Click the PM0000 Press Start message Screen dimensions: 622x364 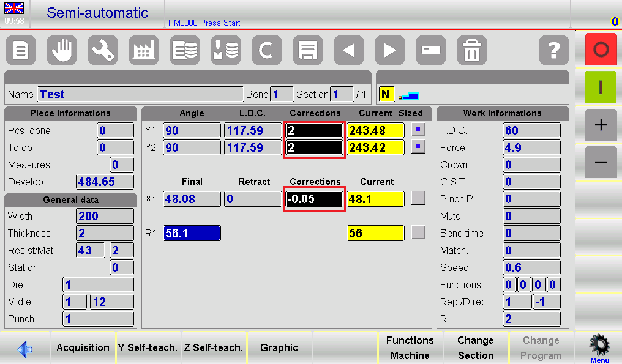(204, 23)
